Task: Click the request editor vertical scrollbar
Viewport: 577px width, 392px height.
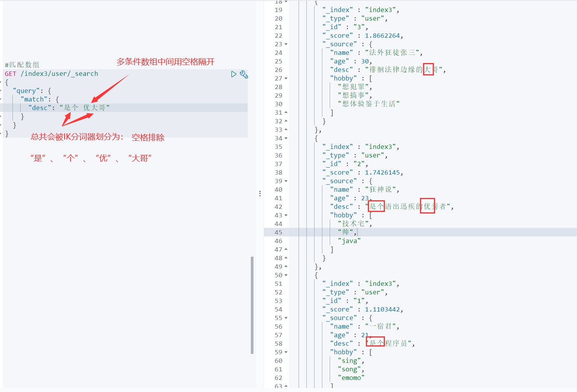Action: [252, 305]
